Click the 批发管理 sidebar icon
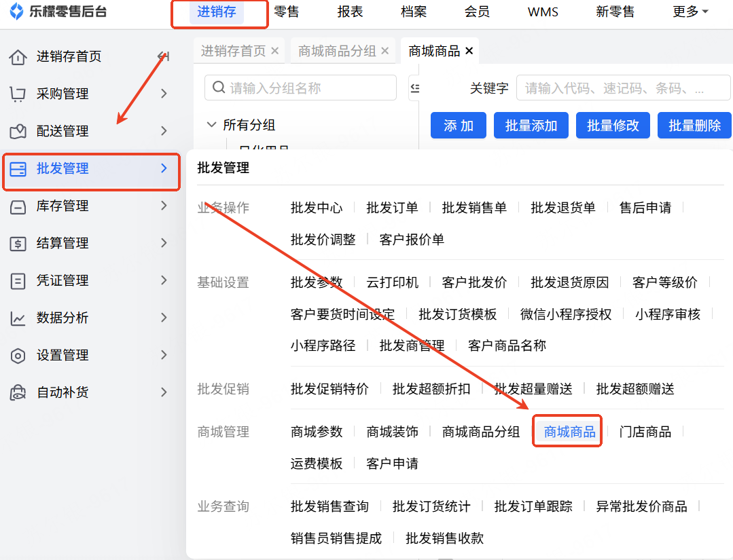733x560 pixels. [18, 168]
